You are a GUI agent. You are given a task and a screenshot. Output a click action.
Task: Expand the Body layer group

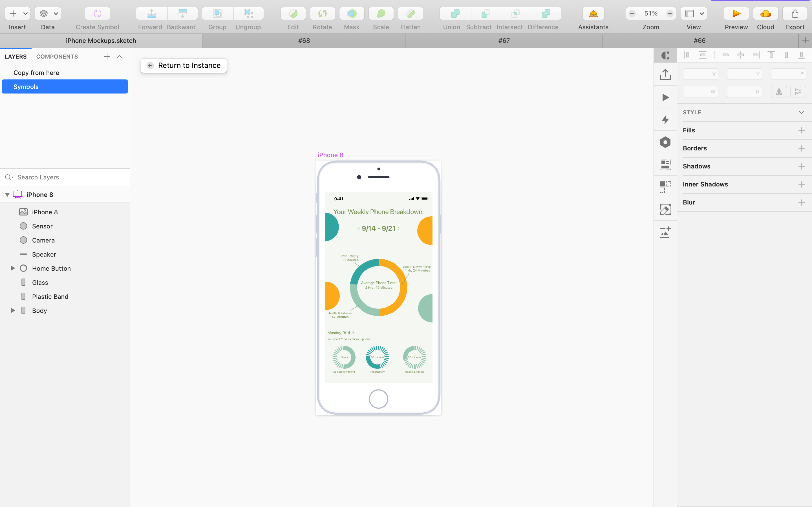[13, 310]
